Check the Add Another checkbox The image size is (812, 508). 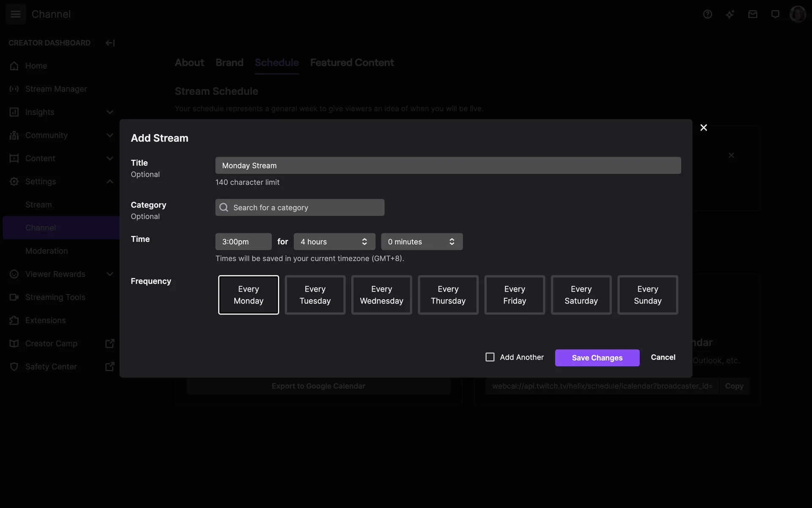[x=490, y=357]
